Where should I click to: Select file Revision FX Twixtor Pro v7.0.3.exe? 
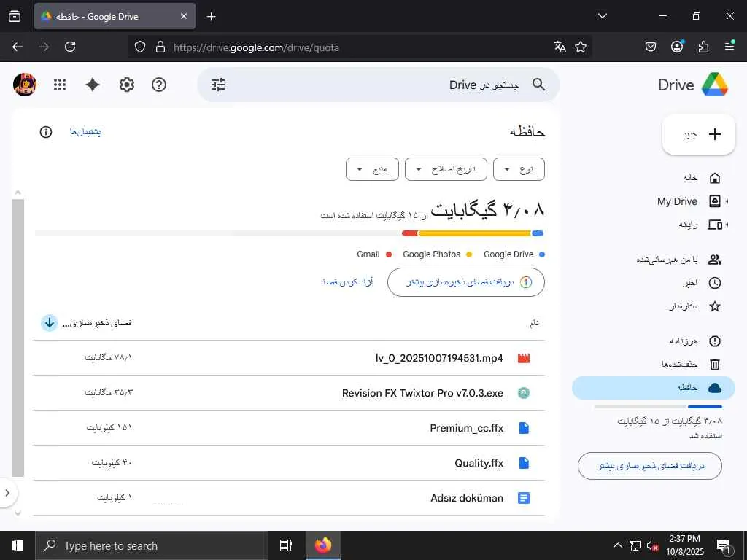coord(289,393)
